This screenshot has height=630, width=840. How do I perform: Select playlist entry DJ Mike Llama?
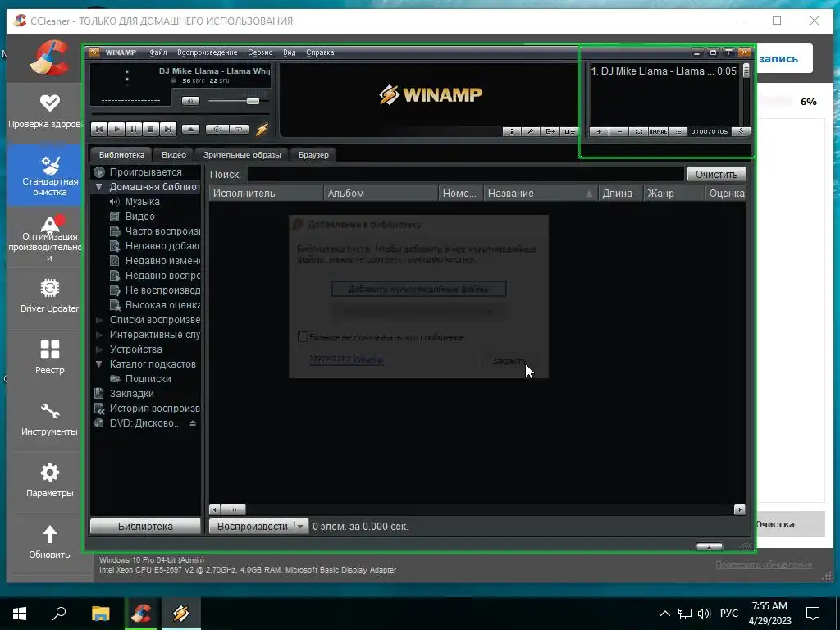[x=664, y=71]
